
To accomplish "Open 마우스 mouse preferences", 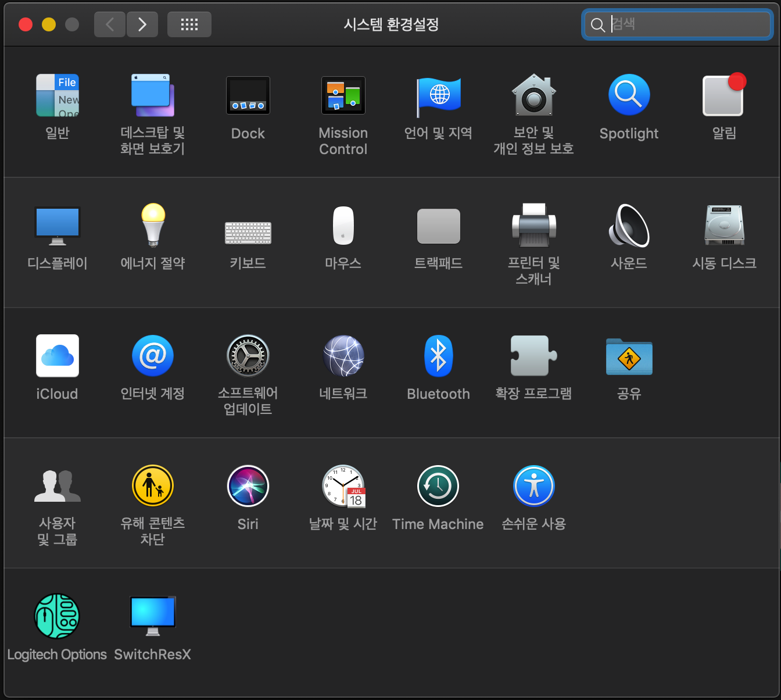I will [x=343, y=226].
